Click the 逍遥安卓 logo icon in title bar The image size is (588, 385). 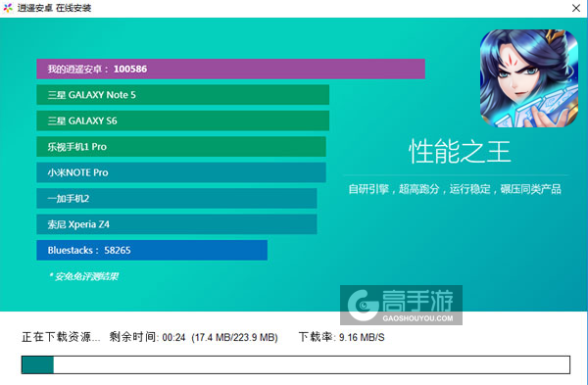[x=8, y=8]
